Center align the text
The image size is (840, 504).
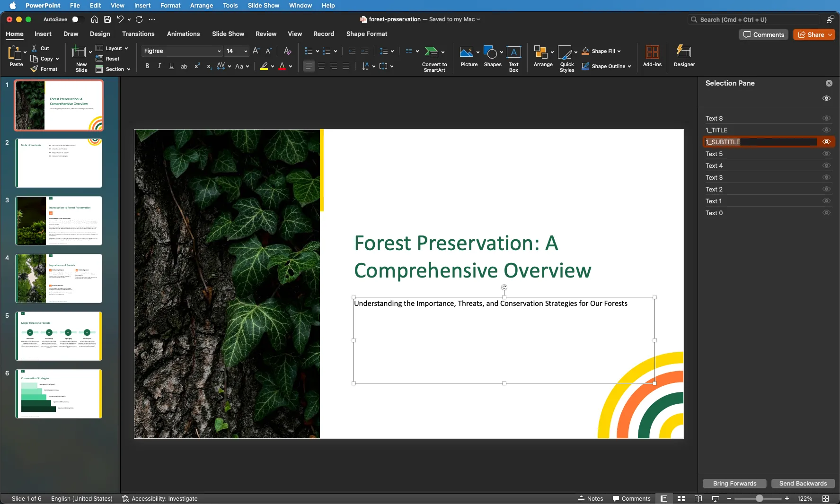[x=321, y=66]
